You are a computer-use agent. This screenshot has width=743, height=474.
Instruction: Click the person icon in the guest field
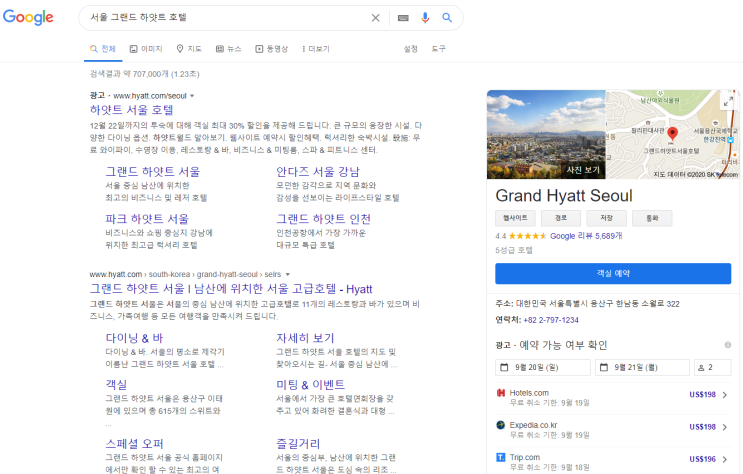click(x=701, y=368)
